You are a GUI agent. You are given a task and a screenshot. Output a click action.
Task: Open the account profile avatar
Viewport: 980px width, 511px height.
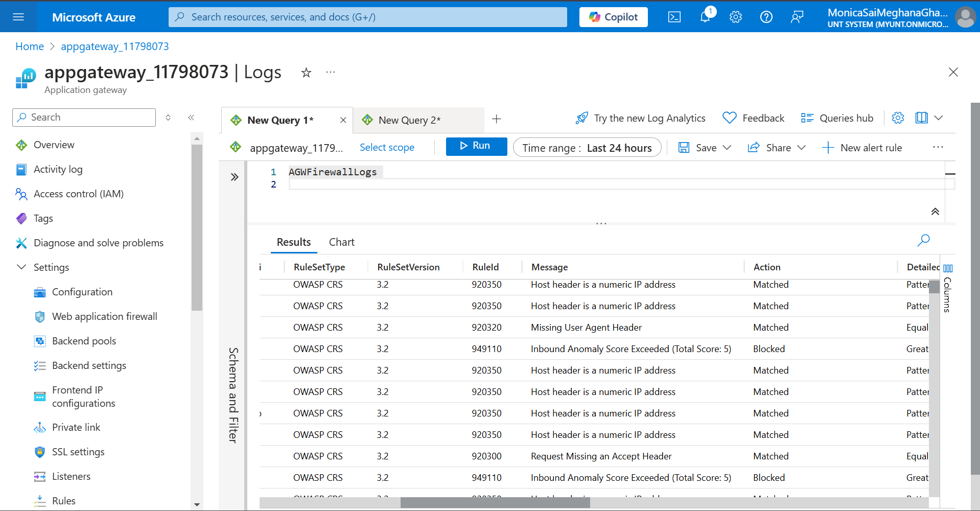(x=965, y=17)
